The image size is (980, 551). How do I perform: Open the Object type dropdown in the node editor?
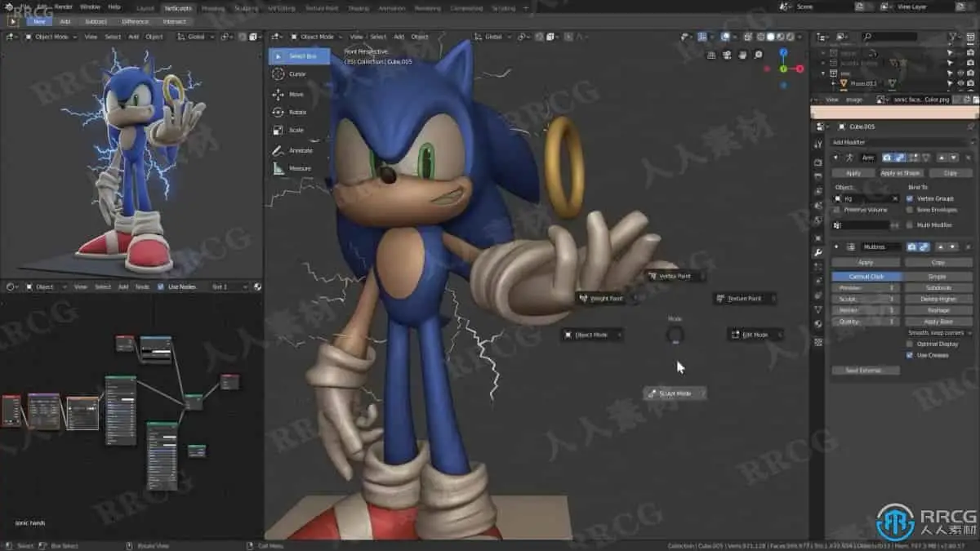(45, 287)
